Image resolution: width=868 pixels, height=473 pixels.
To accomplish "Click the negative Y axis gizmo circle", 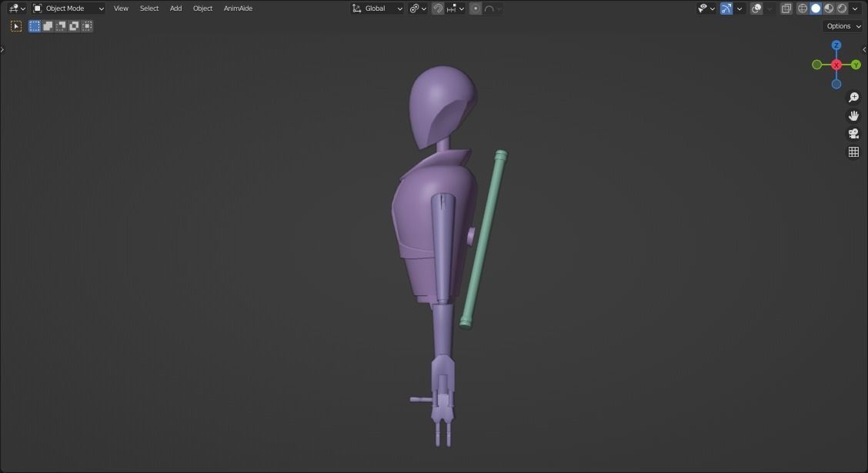I will [816, 65].
